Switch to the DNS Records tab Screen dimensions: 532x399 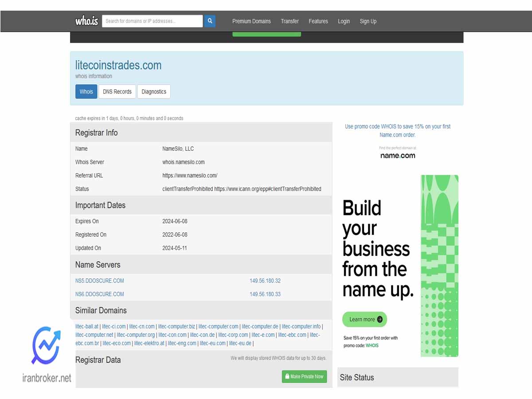click(x=117, y=92)
